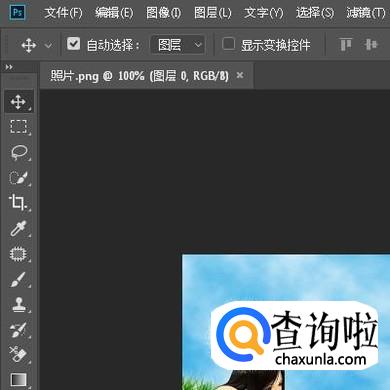Select the Spot Healing Brush tool

(x=19, y=254)
